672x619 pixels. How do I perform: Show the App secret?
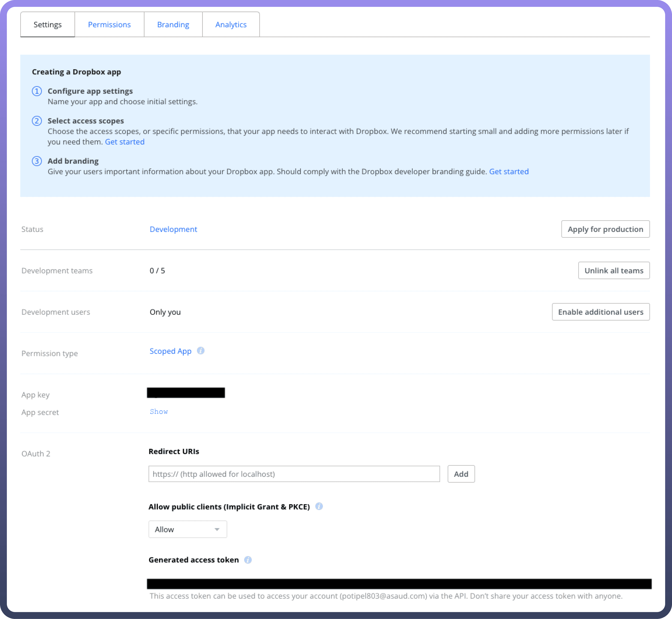[x=159, y=412]
